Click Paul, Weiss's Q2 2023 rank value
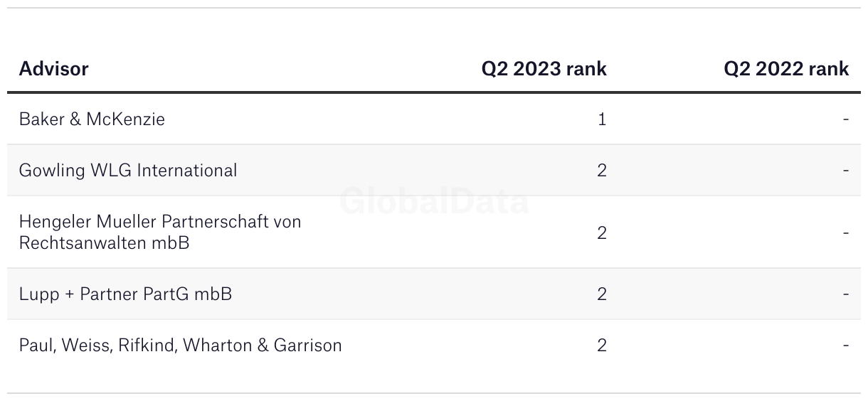 (x=602, y=346)
